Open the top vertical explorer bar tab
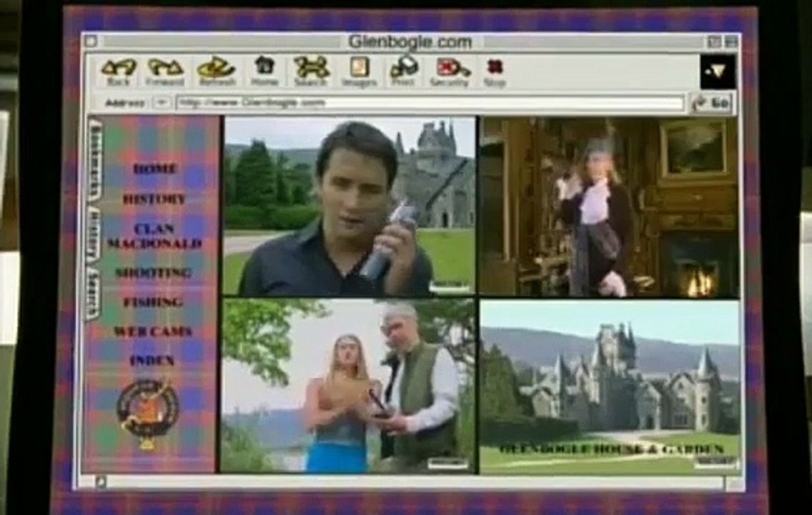 95,161
